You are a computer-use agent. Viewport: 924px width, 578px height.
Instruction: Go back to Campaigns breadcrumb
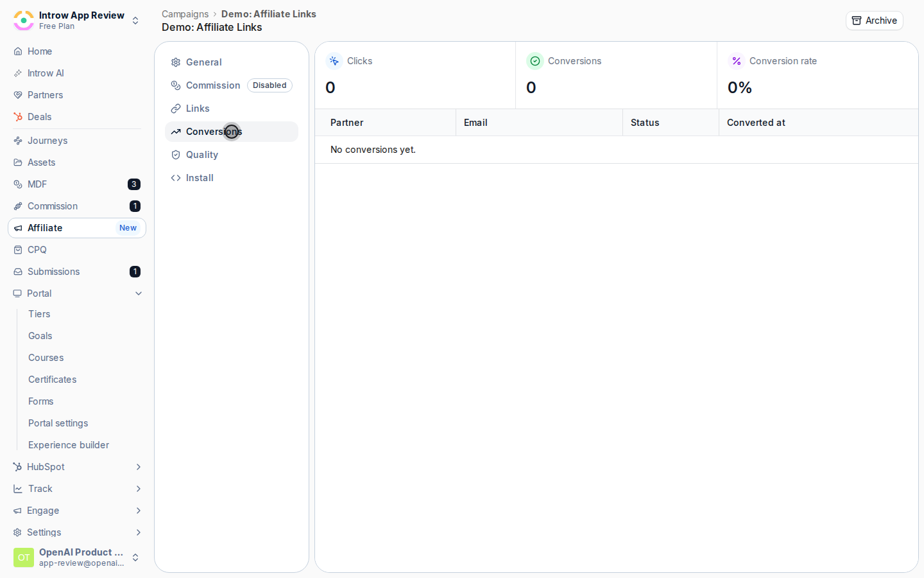(185, 14)
